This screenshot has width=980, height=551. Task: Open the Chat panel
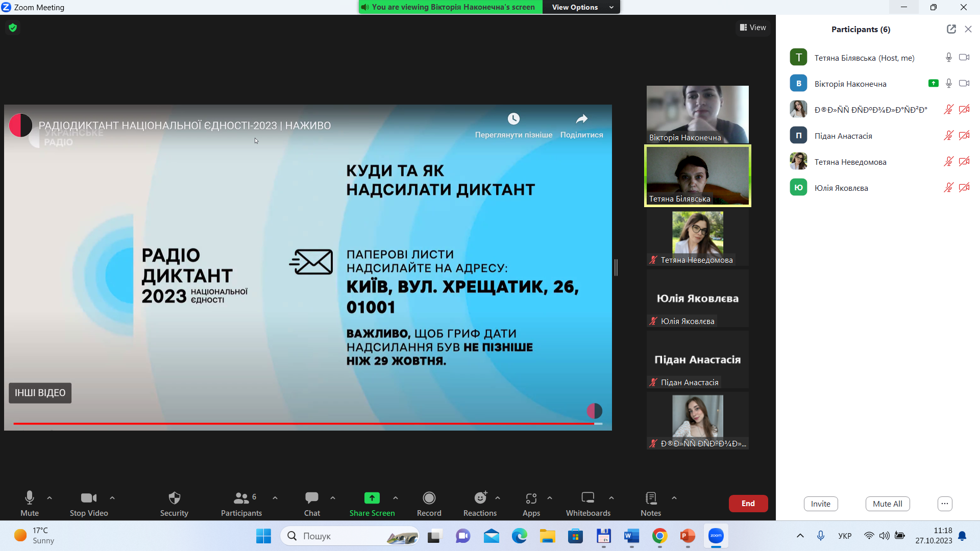pos(311,498)
